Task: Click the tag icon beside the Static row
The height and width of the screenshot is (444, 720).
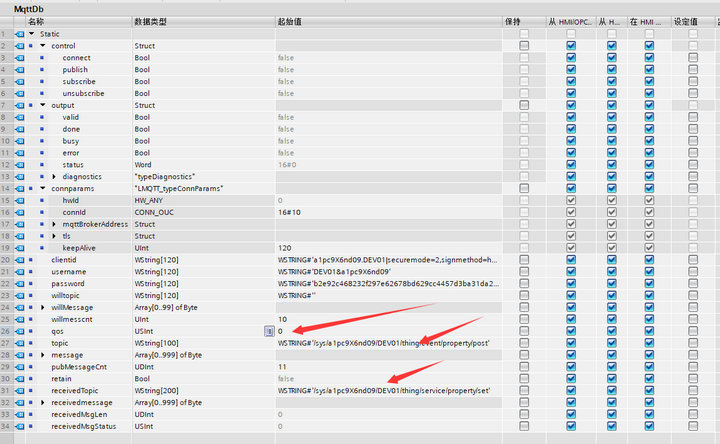Action: coord(20,33)
